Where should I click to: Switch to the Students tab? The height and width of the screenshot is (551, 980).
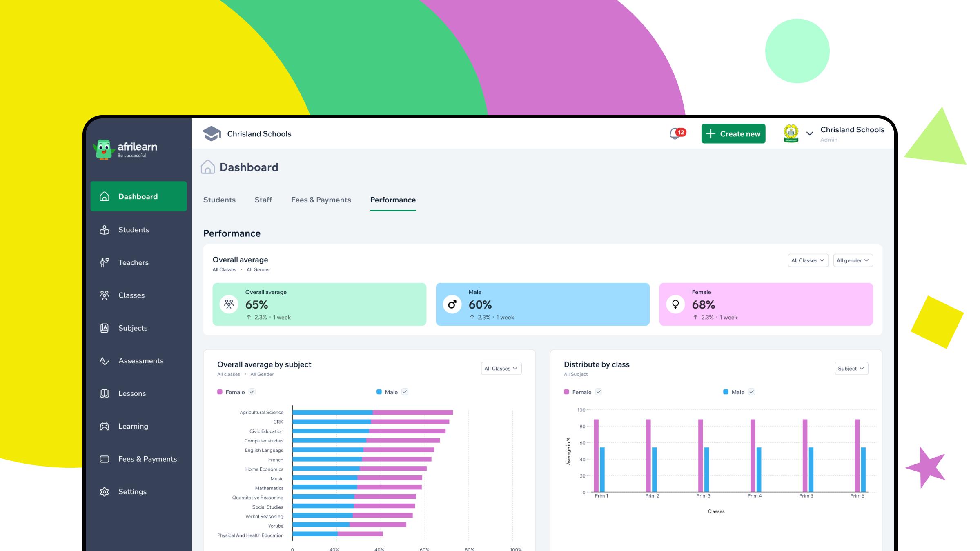(219, 200)
